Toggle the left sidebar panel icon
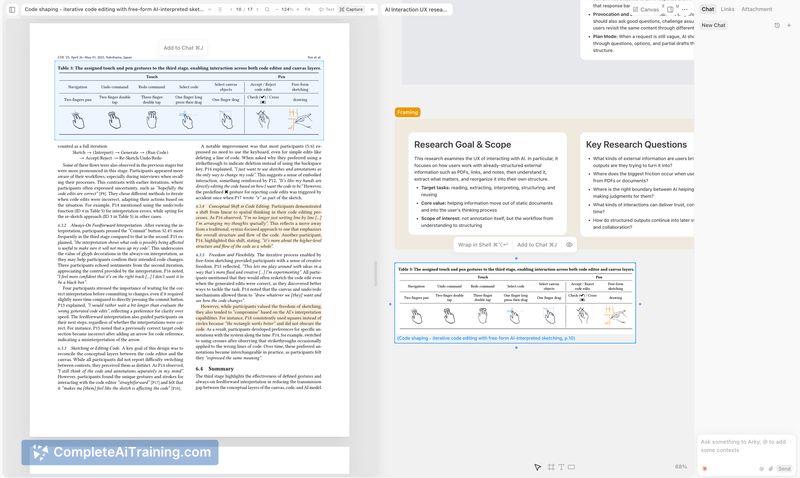The image size is (800, 478). 13,9
